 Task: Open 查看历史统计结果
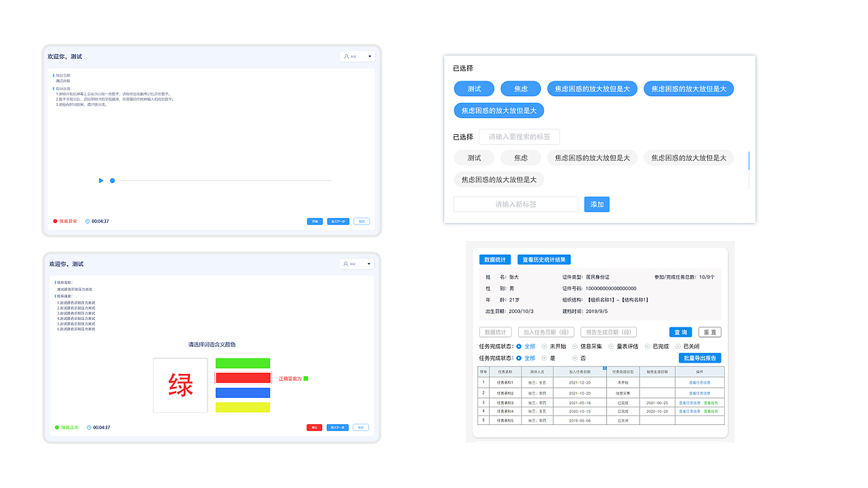[545, 260]
